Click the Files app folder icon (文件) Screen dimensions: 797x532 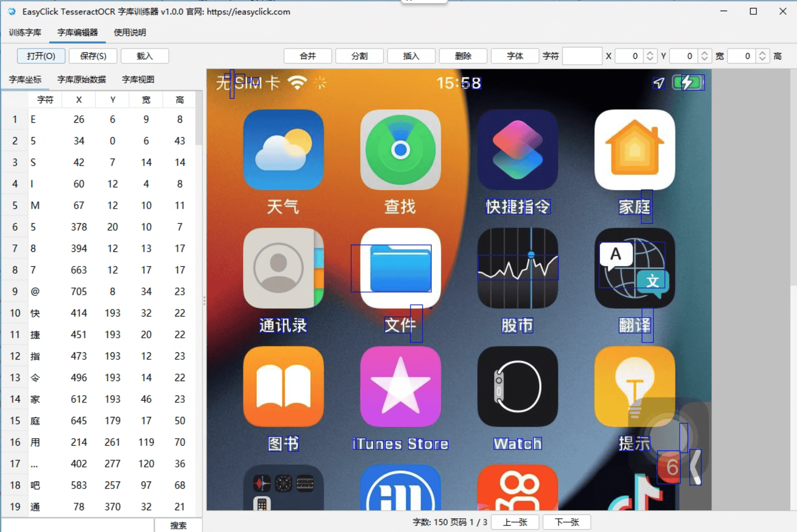[x=400, y=268]
